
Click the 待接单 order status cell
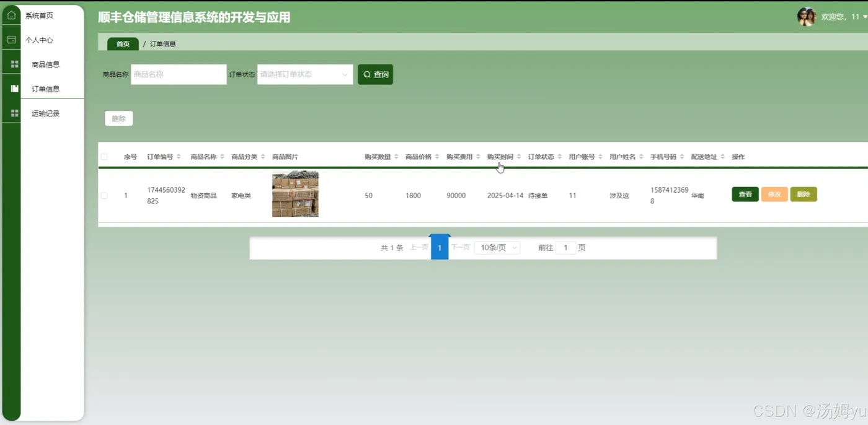pyautogui.click(x=538, y=196)
